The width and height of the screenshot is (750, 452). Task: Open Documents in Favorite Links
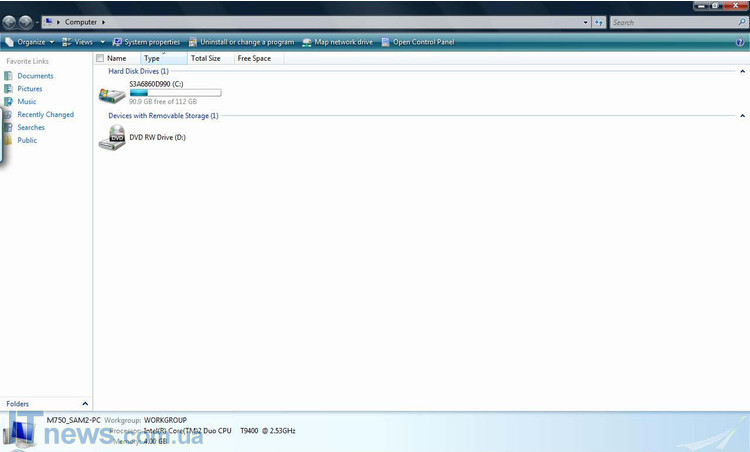coord(35,76)
